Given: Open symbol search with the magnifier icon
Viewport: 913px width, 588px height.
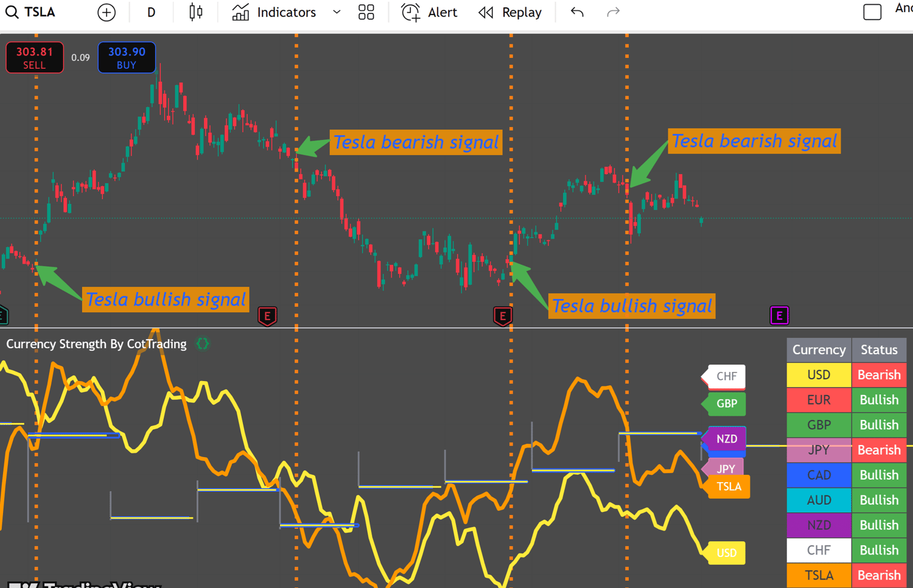Looking at the screenshot, I should click(x=12, y=12).
